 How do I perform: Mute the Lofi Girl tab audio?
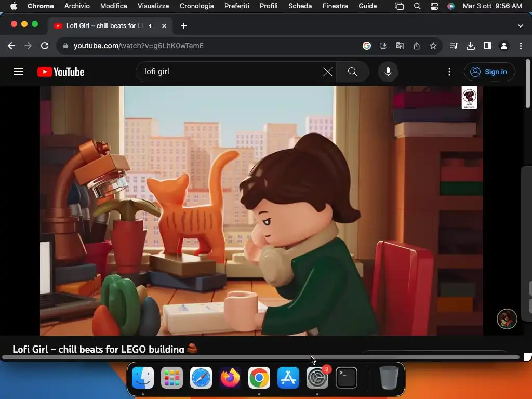point(151,26)
